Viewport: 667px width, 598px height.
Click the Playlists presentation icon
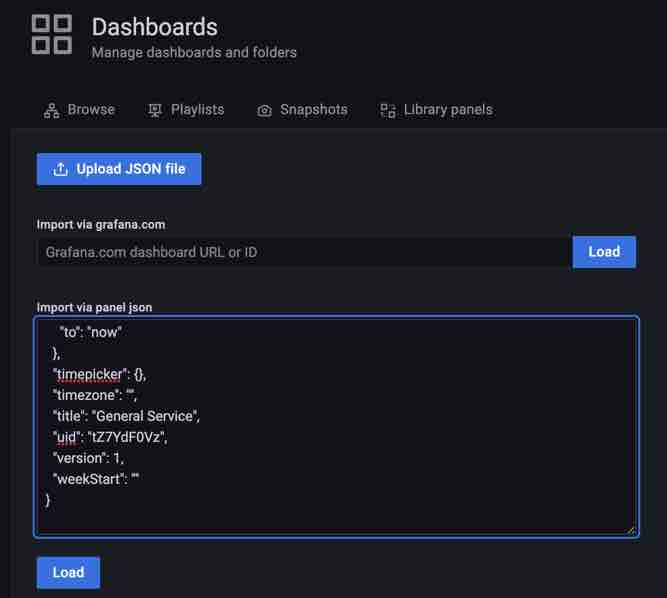click(x=155, y=110)
